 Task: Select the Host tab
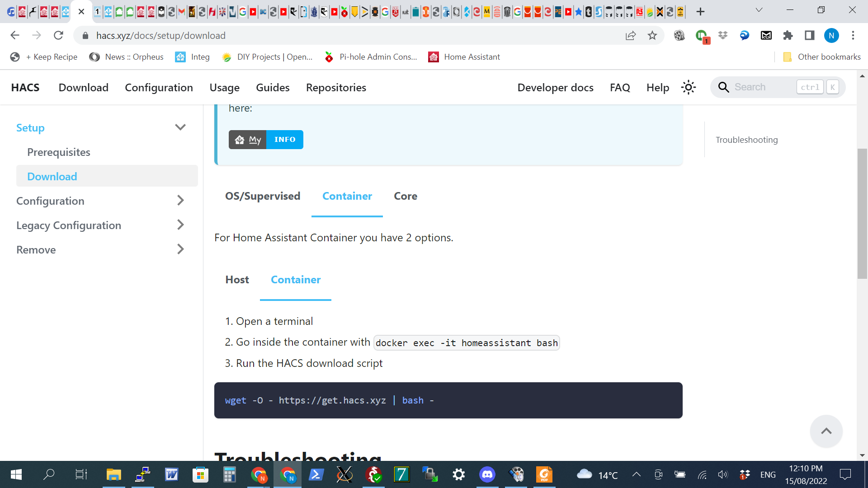point(237,280)
